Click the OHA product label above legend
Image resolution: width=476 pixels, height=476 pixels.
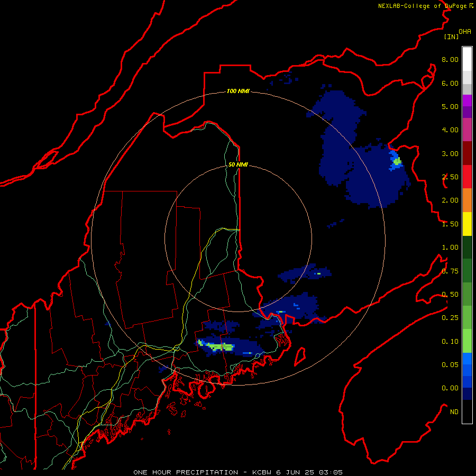tap(465, 32)
